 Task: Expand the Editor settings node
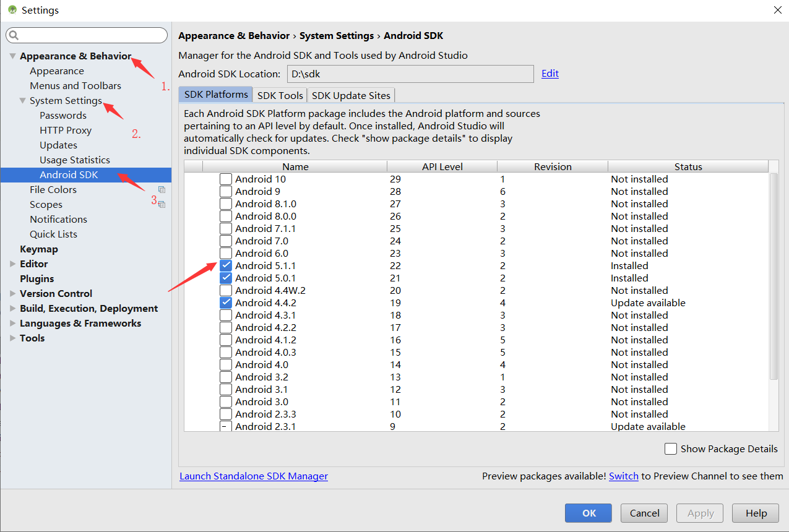pos(13,264)
